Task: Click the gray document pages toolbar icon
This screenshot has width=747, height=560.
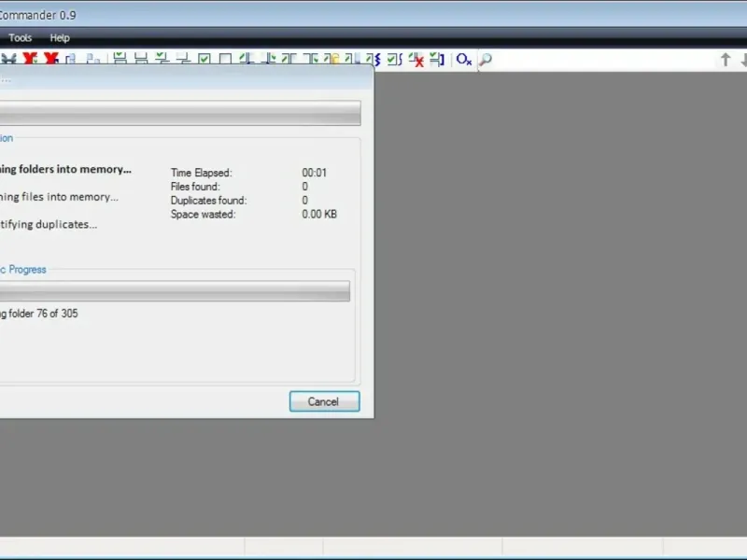Action: pos(93,59)
